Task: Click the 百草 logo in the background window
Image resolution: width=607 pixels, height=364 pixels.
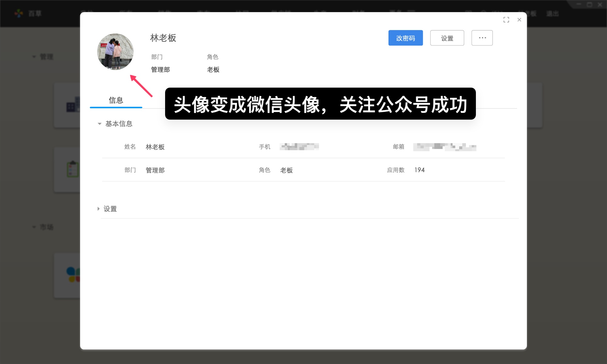Action: pos(19,13)
